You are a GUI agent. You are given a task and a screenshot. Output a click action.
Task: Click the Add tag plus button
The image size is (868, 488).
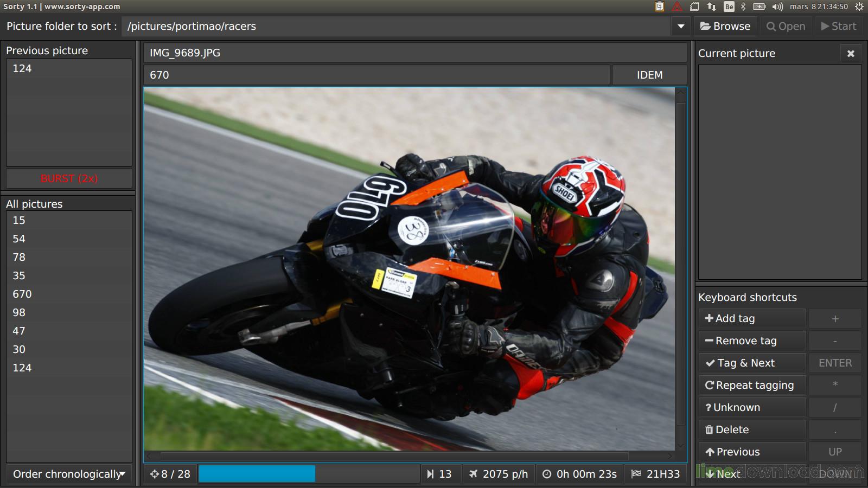pyautogui.click(x=751, y=319)
